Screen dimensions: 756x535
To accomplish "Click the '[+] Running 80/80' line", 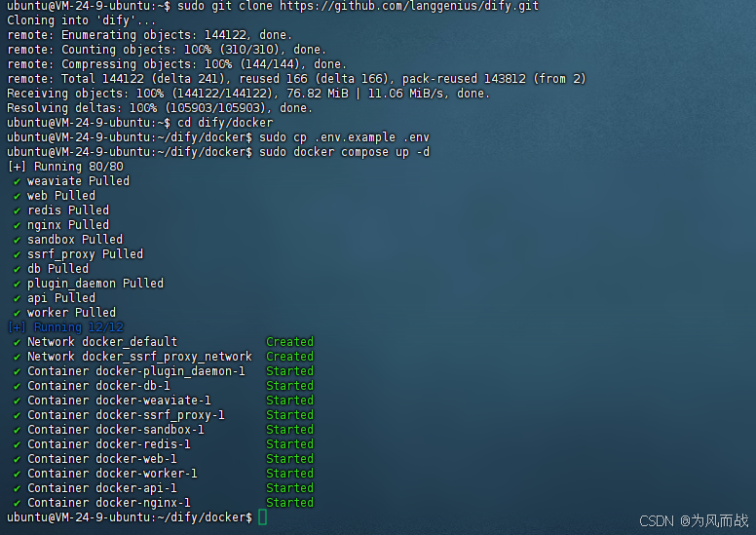I will [x=65, y=167].
